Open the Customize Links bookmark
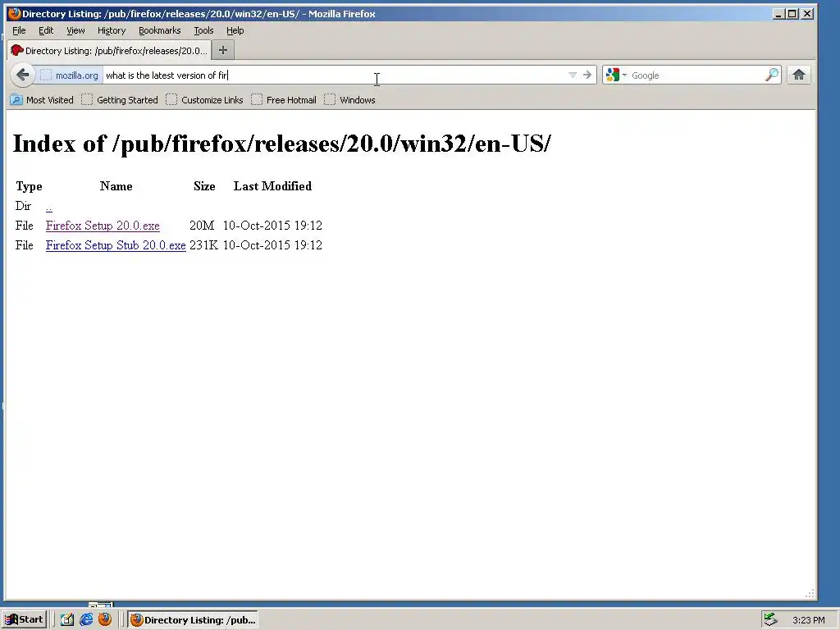The image size is (840, 630). (204, 99)
